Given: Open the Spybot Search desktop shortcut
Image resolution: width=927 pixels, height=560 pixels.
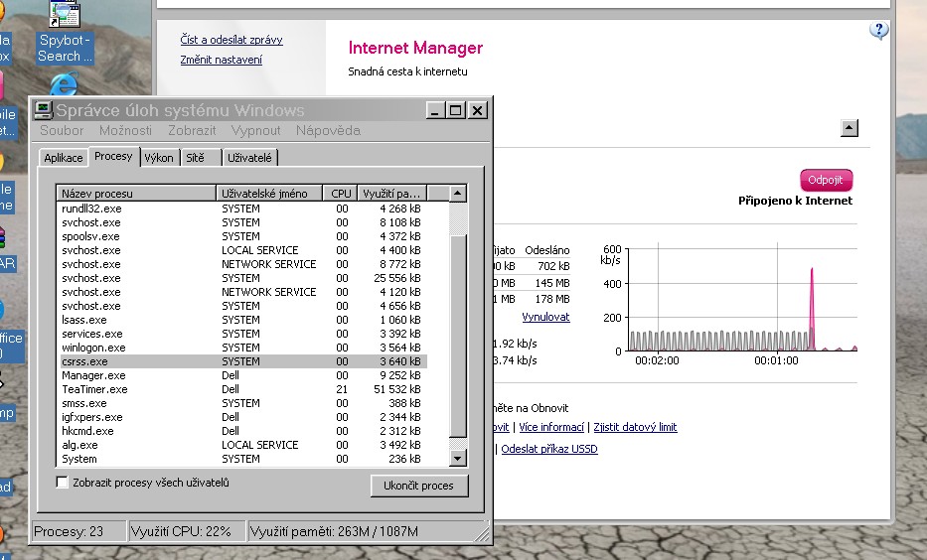Looking at the screenshot, I should [65, 33].
